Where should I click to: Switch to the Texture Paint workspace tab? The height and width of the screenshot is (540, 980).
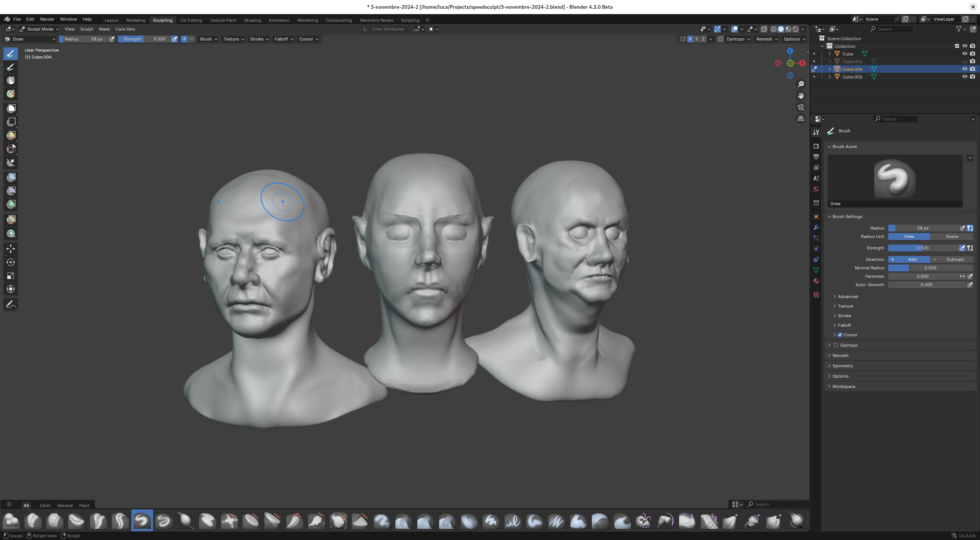click(223, 20)
